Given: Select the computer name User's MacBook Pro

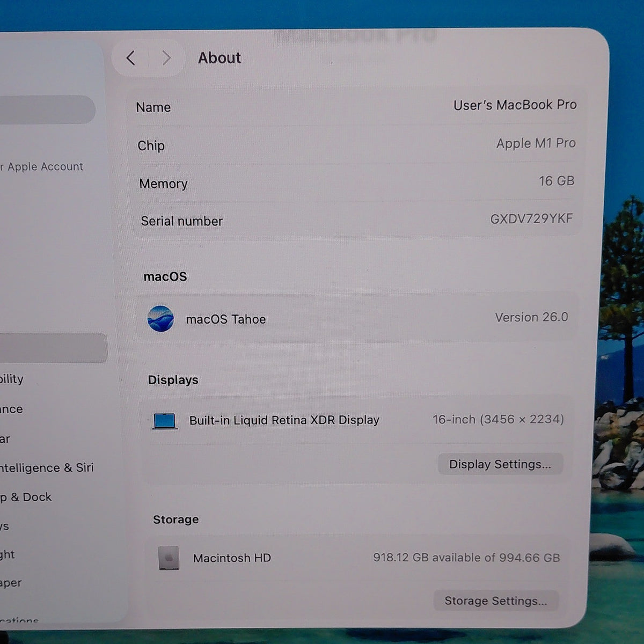Looking at the screenshot, I should point(515,105).
